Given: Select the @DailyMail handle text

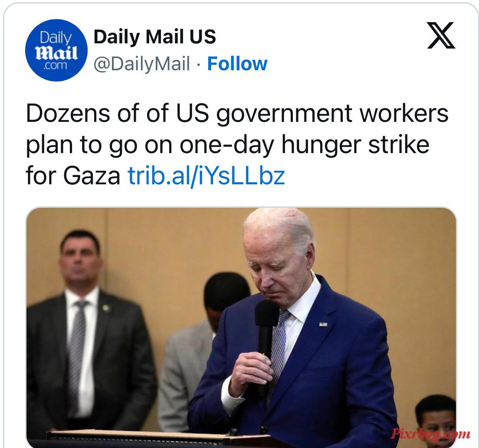Looking at the screenshot, I should [142, 64].
